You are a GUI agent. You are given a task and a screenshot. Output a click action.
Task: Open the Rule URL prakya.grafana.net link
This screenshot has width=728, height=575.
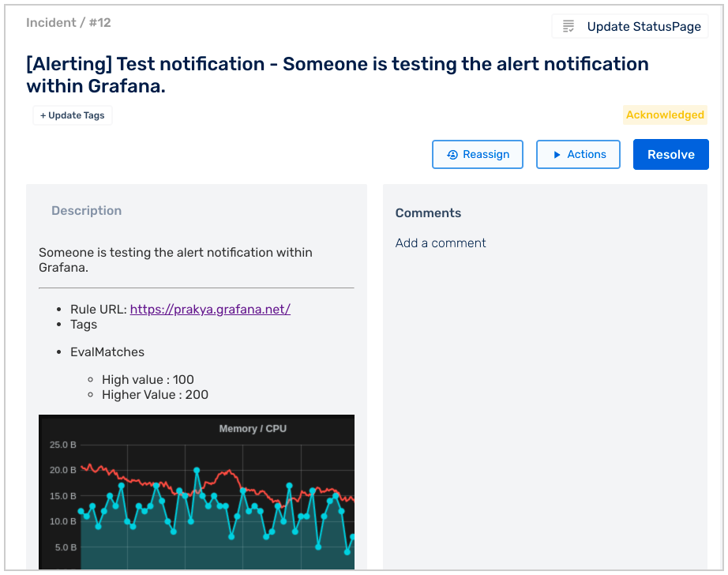[x=210, y=309]
